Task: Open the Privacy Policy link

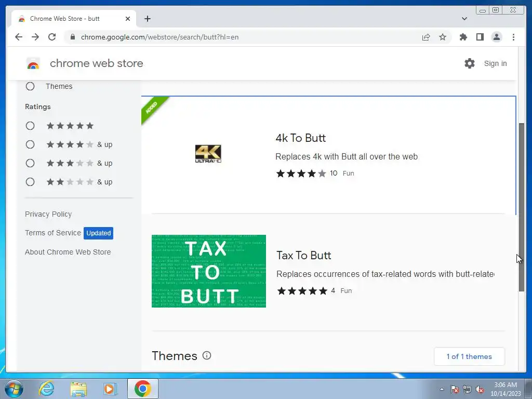Action: (48, 214)
